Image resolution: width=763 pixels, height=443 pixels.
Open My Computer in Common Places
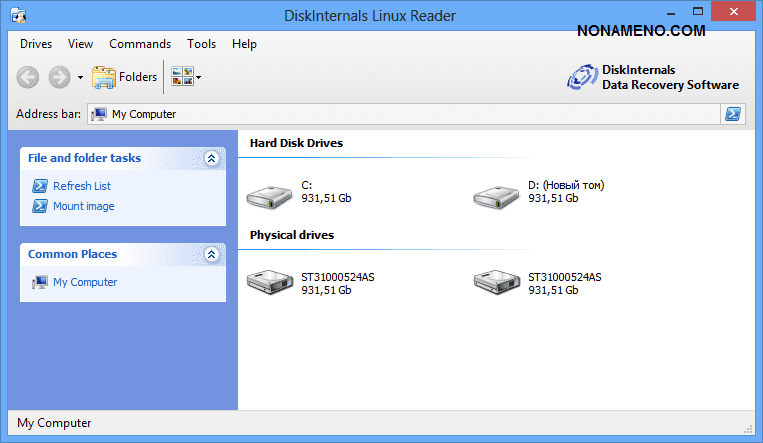pyautogui.click(x=84, y=282)
